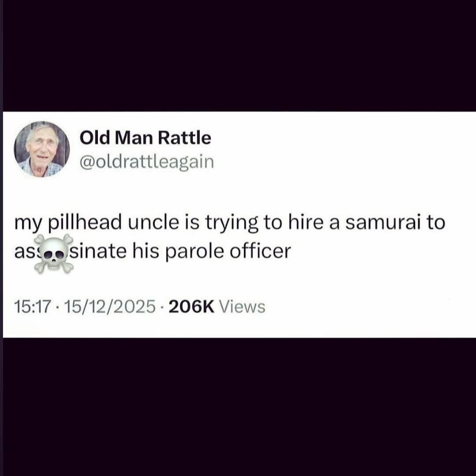This screenshot has height=476, width=476.
Task: Click the word samurai in the tweet
Action: tap(383, 222)
